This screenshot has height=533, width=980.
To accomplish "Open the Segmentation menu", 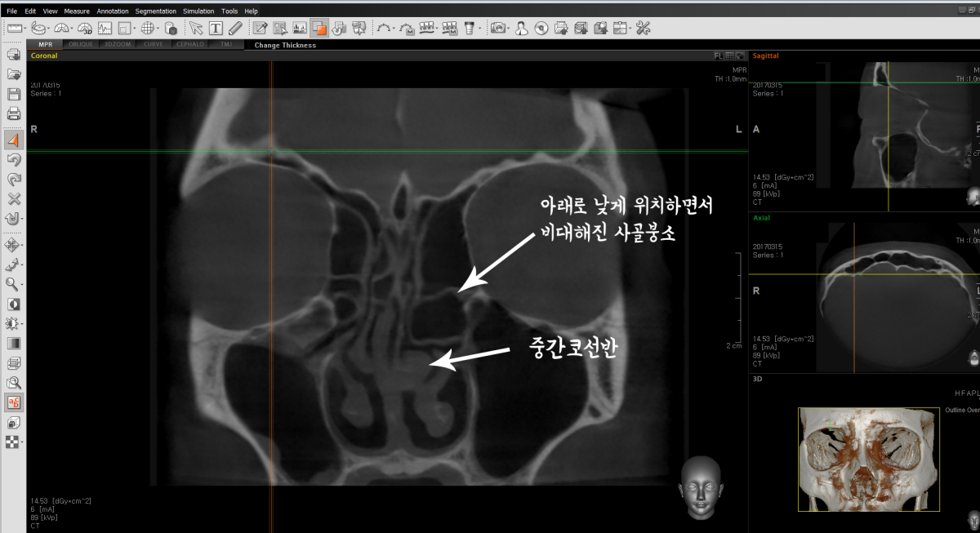I will point(156,11).
